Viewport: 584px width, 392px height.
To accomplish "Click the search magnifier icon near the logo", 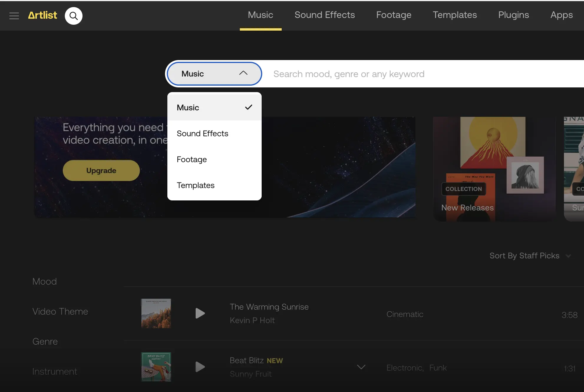I will tap(73, 16).
